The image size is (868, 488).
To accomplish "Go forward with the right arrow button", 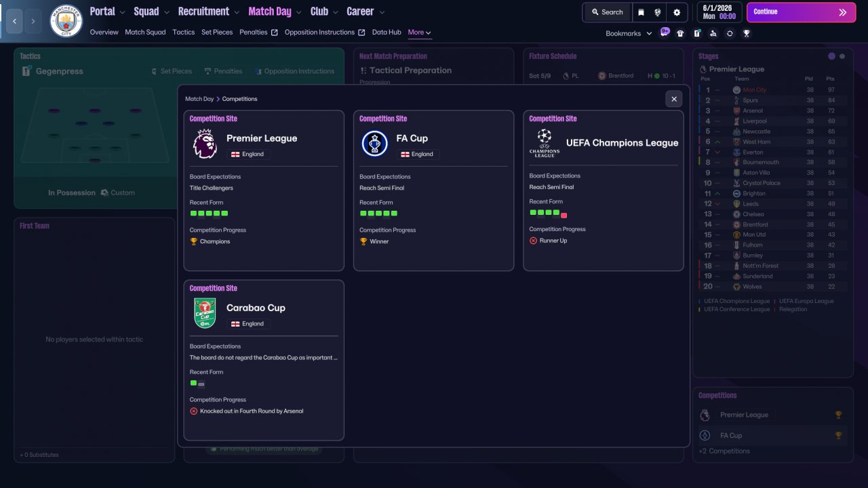I will click(x=33, y=21).
